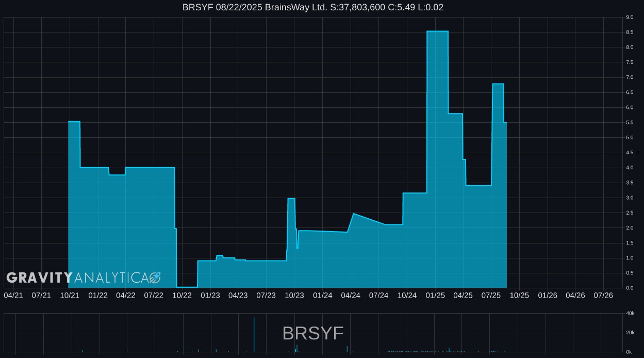644x358 pixels.
Task: Pick the 3.0 price axis value
Action: 630,198
